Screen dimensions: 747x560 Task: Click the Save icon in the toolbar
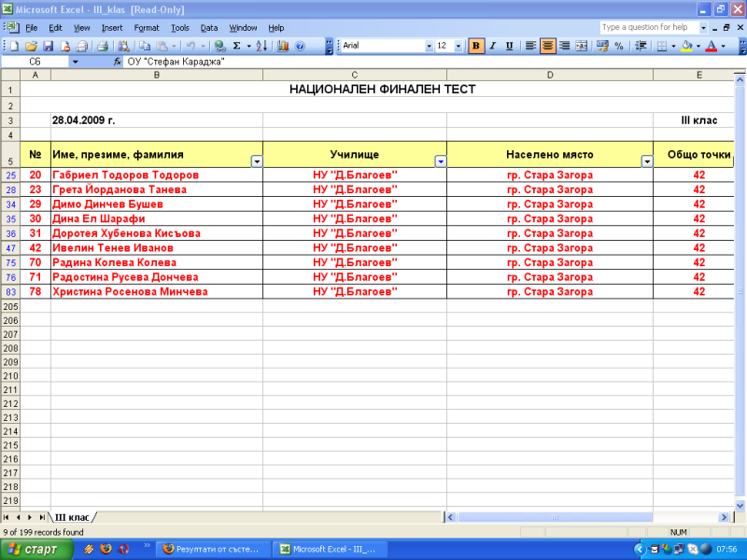click(x=48, y=46)
